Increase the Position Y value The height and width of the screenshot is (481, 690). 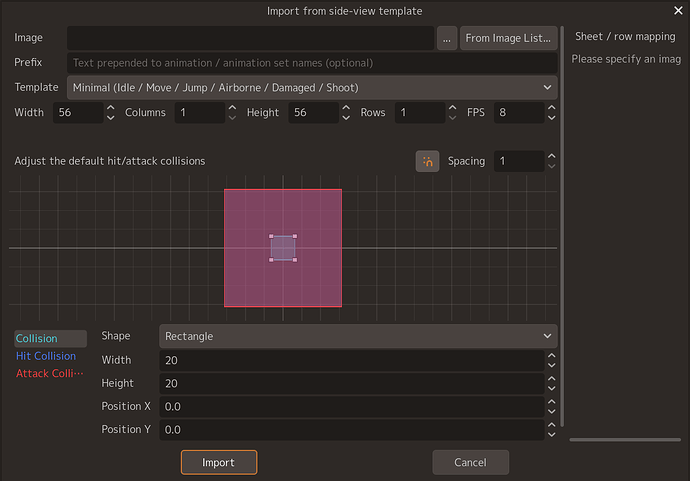click(x=552, y=425)
